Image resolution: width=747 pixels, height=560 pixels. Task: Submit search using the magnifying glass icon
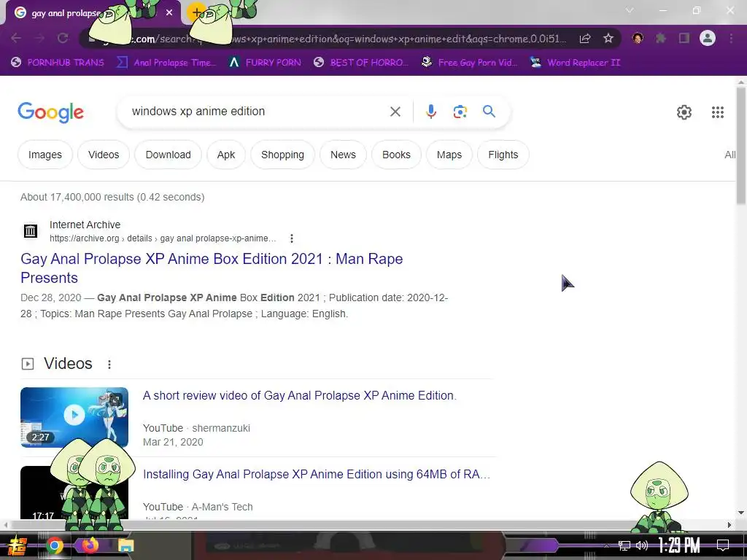coord(489,112)
